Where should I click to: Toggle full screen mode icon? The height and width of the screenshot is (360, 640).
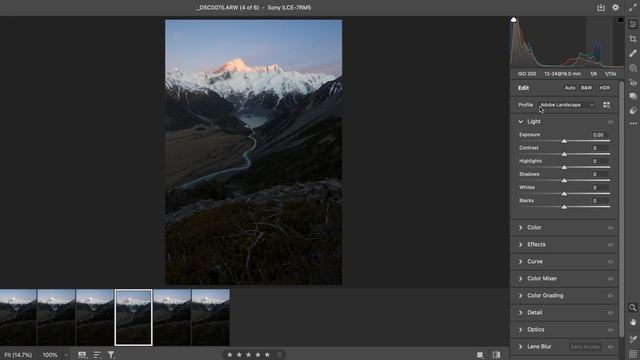tap(633, 7)
